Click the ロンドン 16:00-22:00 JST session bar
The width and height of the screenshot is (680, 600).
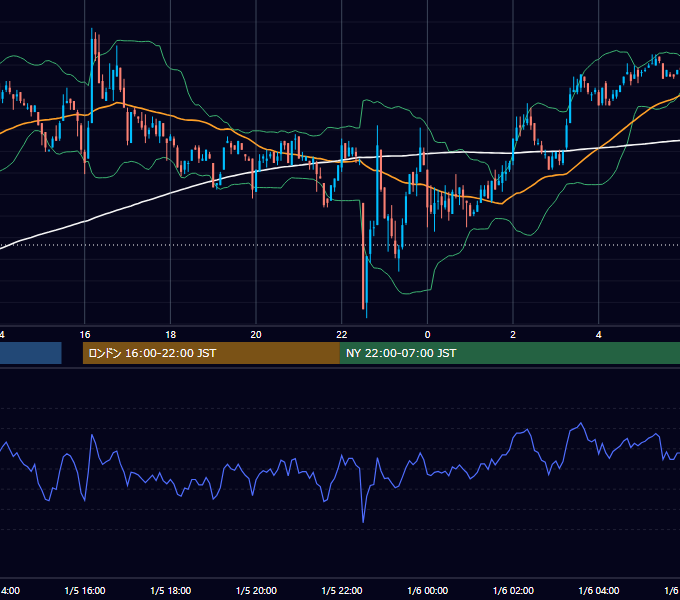[x=211, y=353]
